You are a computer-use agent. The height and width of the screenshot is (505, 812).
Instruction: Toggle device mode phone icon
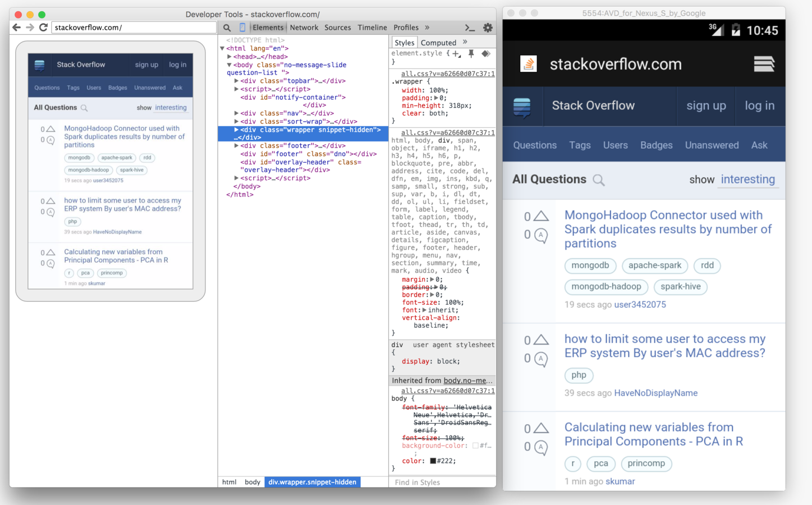point(242,27)
